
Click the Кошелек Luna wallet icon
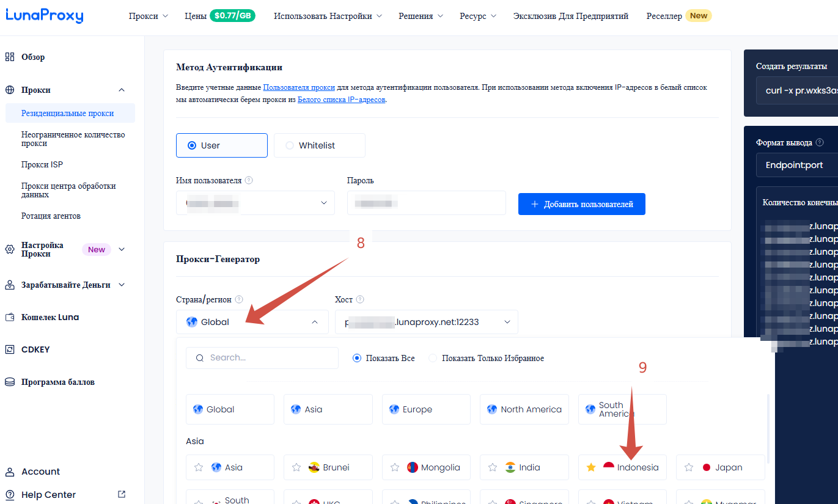tap(10, 318)
